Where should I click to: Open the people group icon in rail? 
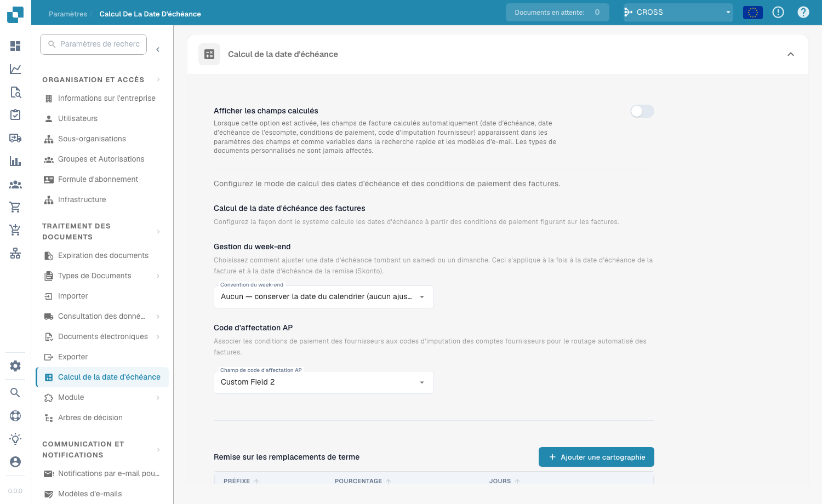coord(15,185)
